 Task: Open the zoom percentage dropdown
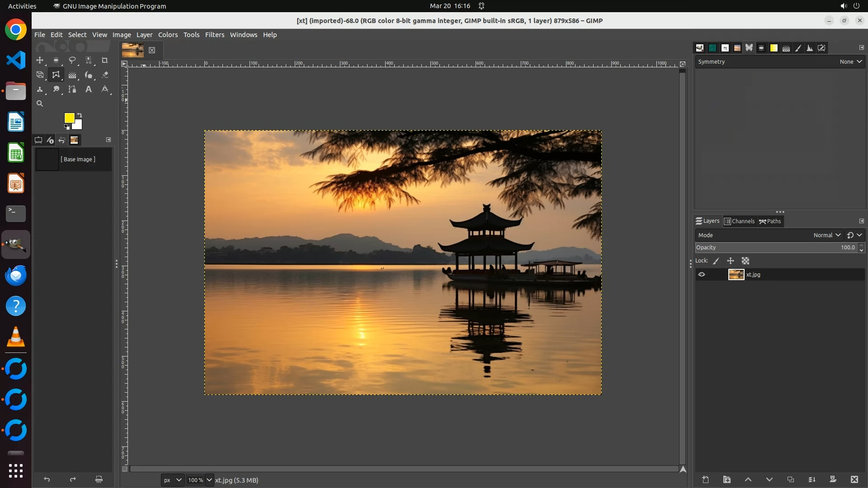point(209,480)
